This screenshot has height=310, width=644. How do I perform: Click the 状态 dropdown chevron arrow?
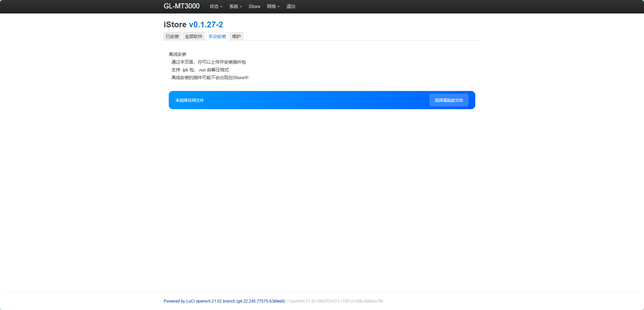click(221, 7)
